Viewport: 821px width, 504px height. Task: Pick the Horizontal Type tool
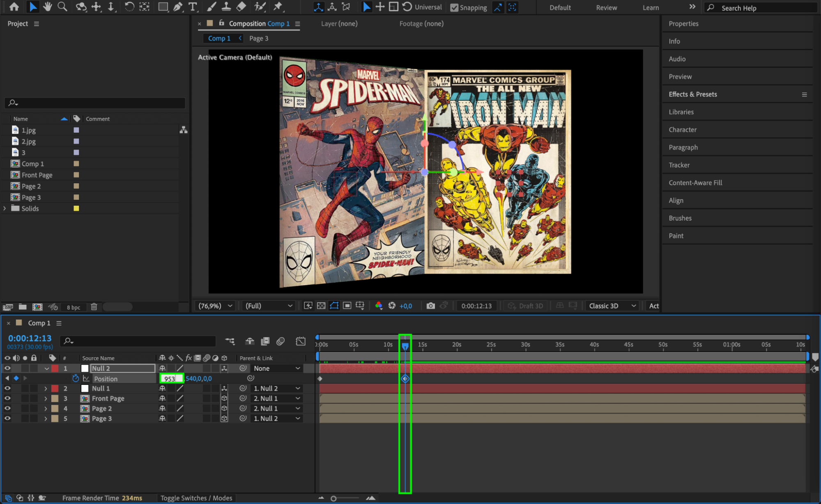pyautogui.click(x=192, y=7)
